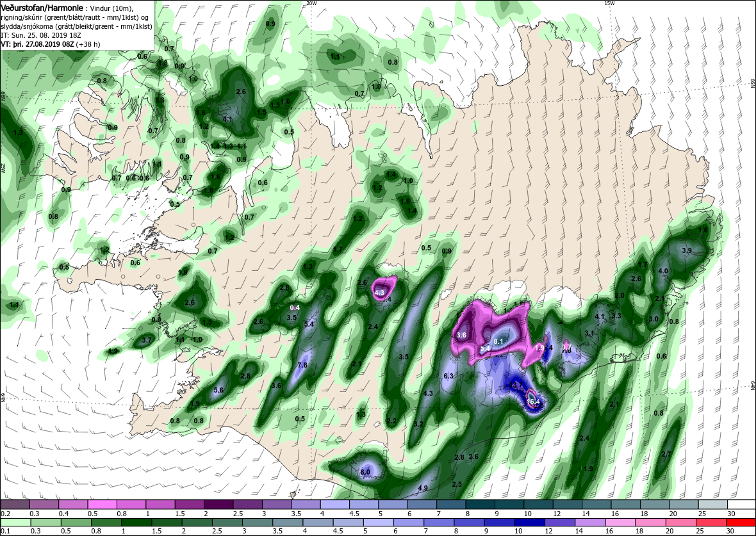
Task: Click palest green 0.1 swatch in rain legend
Action: [15, 523]
